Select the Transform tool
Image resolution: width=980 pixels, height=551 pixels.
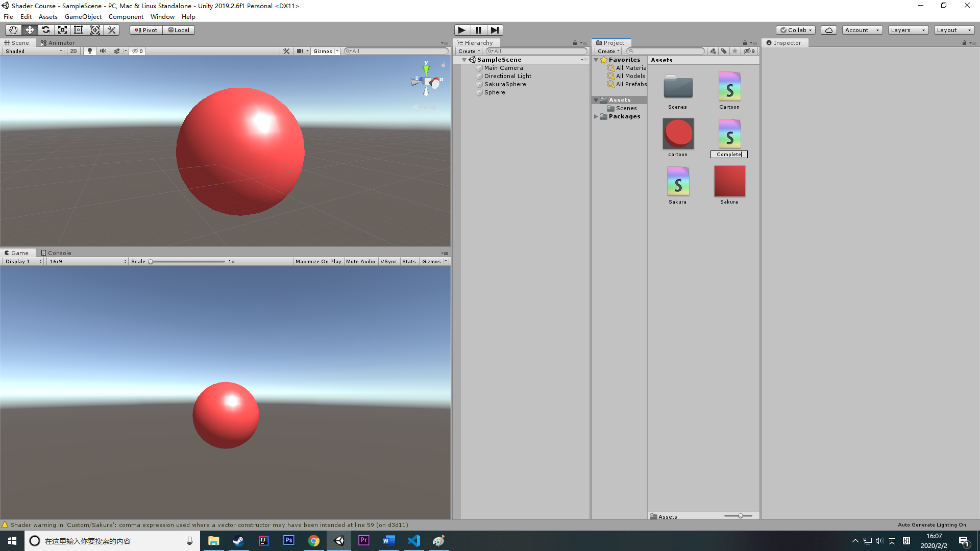pyautogui.click(x=95, y=30)
